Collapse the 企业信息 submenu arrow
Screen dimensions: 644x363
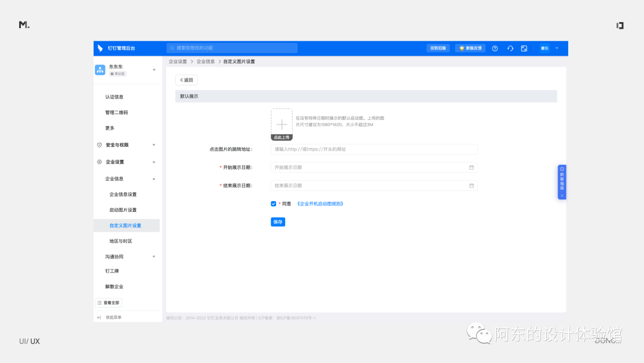(x=154, y=179)
